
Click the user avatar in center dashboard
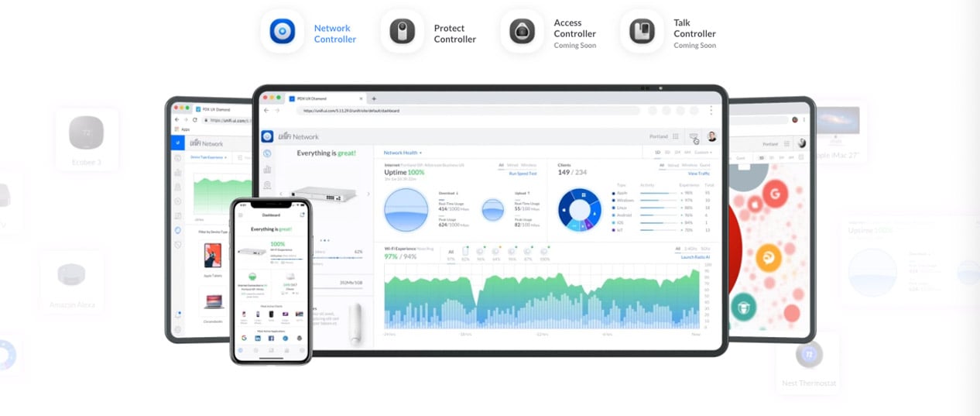pos(712,136)
